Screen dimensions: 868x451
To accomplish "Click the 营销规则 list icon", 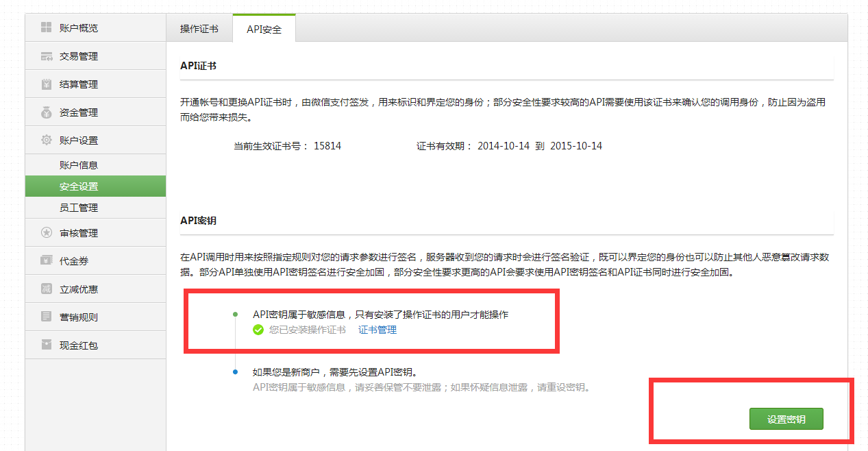I will (46, 317).
